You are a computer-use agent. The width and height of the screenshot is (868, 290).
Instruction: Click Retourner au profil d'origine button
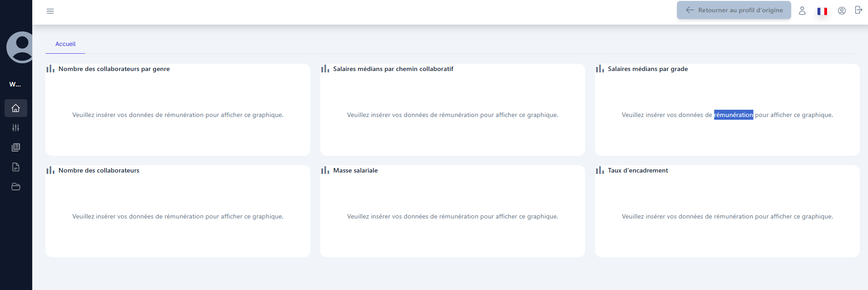pyautogui.click(x=733, y=10)
